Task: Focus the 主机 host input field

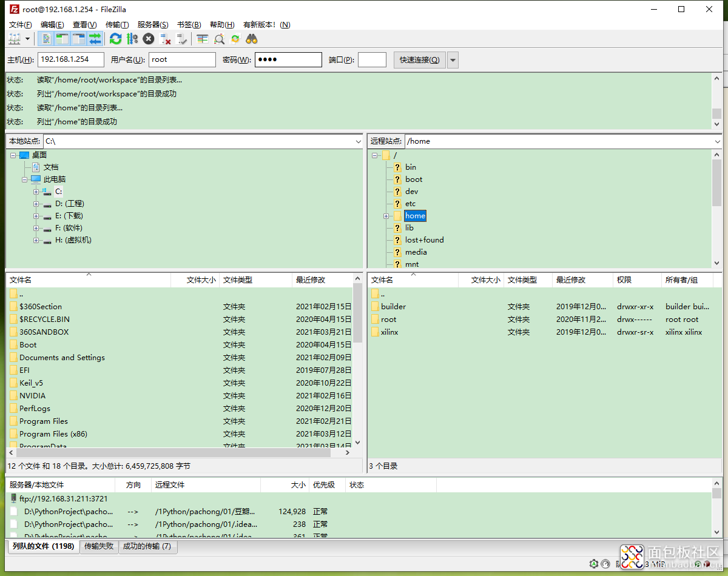Action: 70,59
